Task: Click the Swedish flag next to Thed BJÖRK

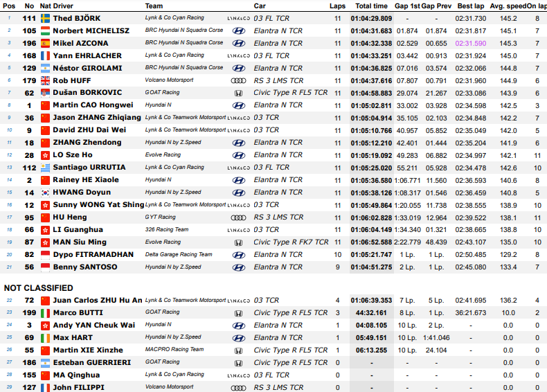Action: tap(45, 19)
